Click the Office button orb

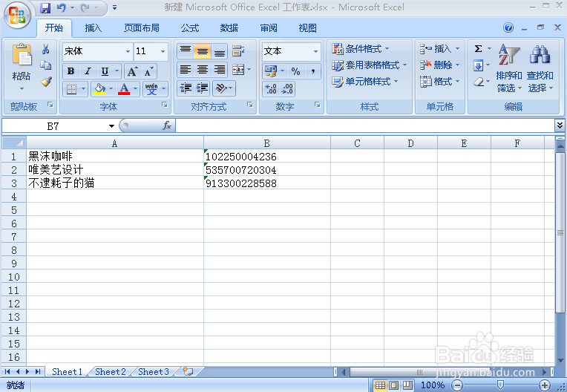[x=16, y=15]
